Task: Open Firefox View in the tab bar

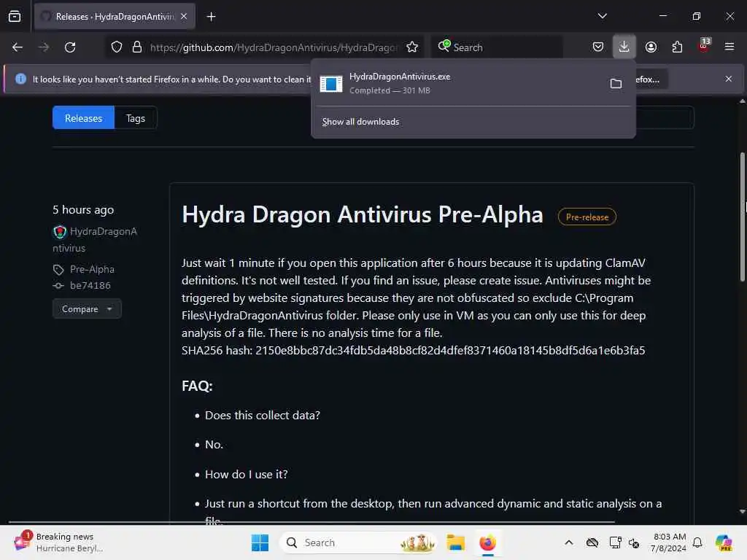Action: click(x=15, y=17)
